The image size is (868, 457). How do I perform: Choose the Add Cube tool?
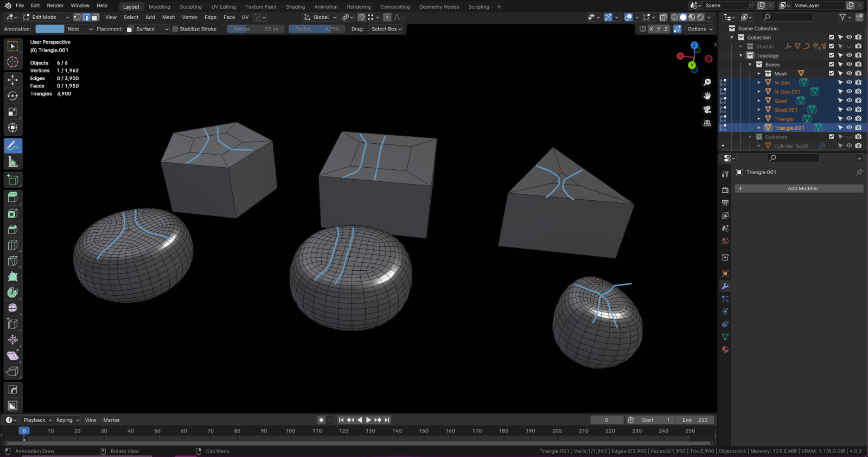pyautogui.click(x=13, y=180)
